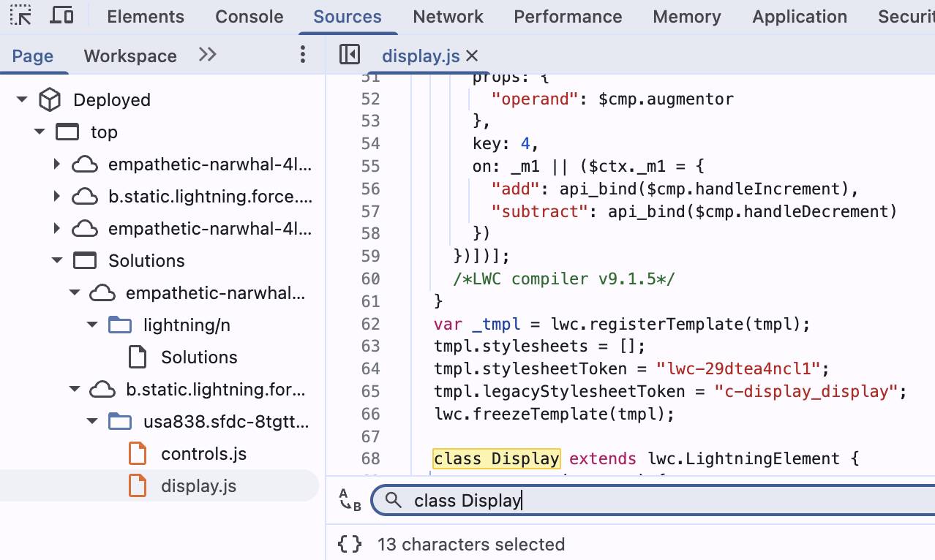Viewport: 935px width, 560px height.
Task: Close the display.js editor tab
Action: click(x=472, y=56)
